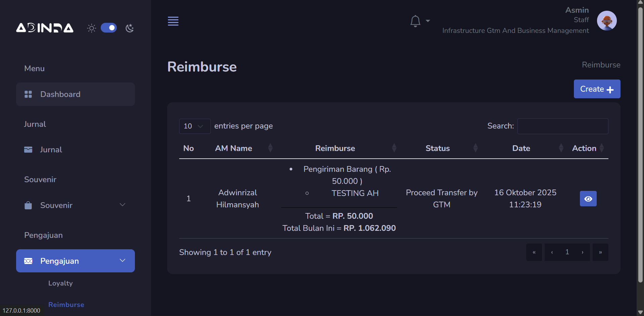Open entries per page dropdown
Viewport: 644px width, 316px height.
pyautogui.click(x=194, y=126)
